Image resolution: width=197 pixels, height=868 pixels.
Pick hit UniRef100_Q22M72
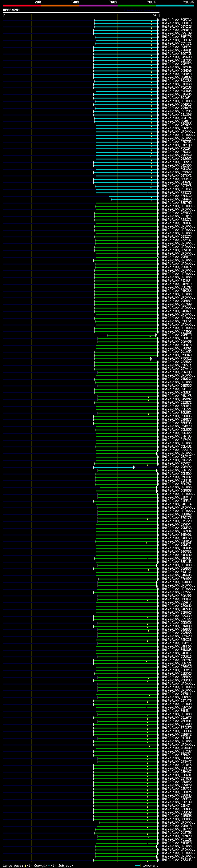click(176, 402)
